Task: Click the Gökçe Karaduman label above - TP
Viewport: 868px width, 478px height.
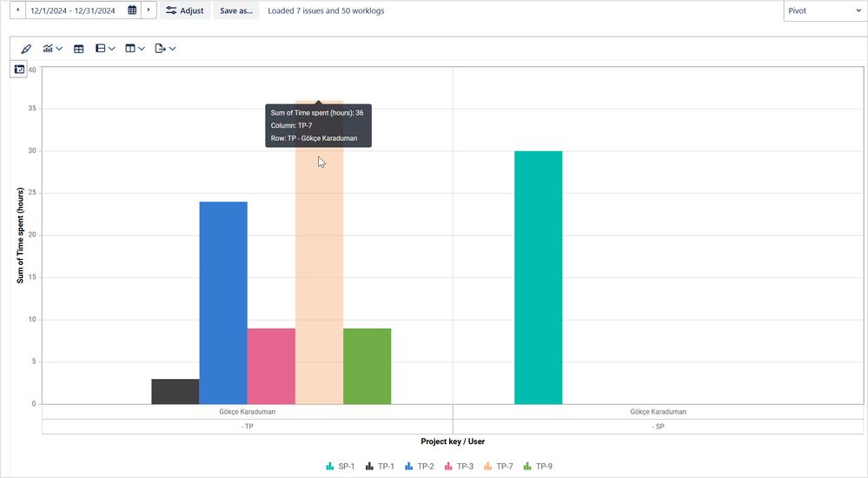Action: tap(247, 412)
